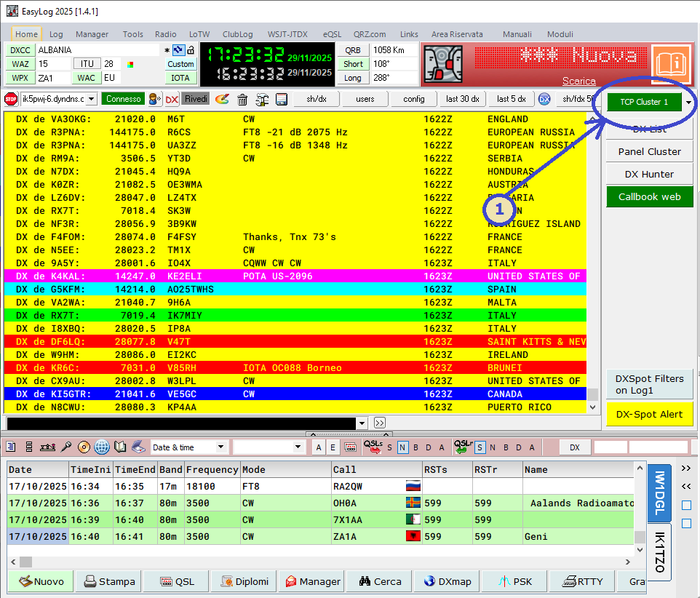This screenshot has width=700, height=598.
Task: Click the << collapser right of log table
Action: coord(686,486)
